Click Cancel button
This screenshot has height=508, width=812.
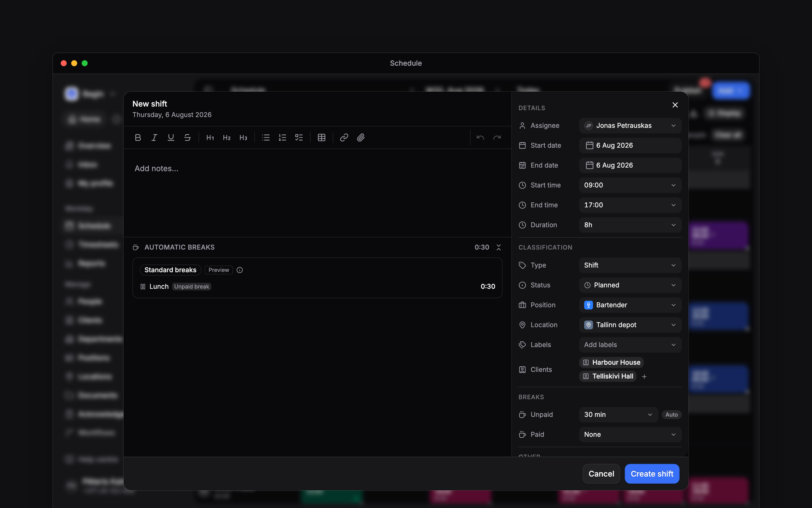coord(601,474)
